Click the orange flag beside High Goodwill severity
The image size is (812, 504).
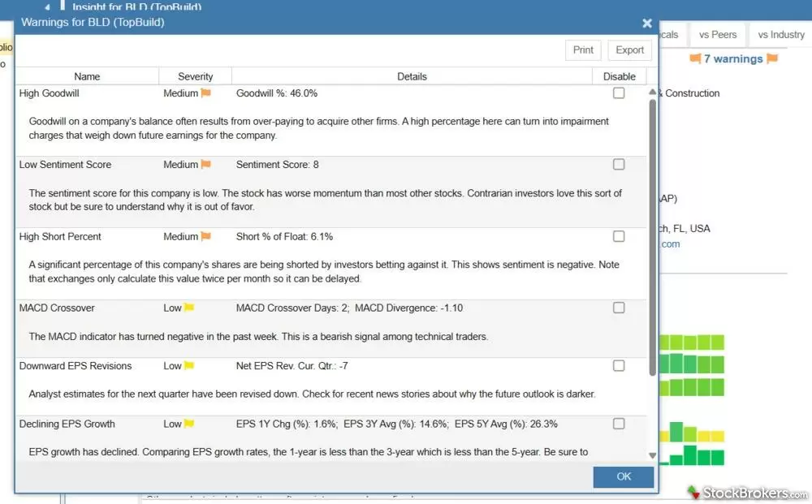pyautogui.click(x=206, y=93)
